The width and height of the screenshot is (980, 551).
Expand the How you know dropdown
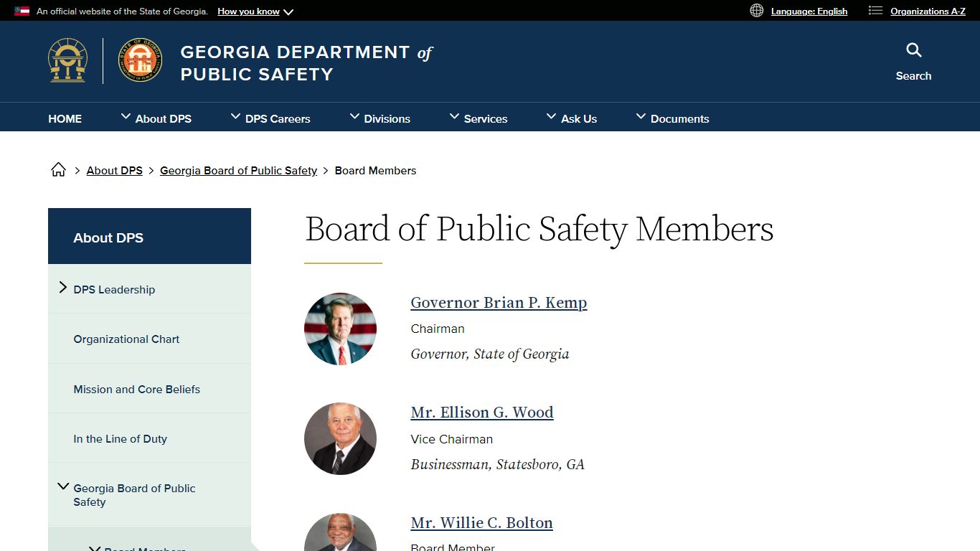click(x=255, y=11)
